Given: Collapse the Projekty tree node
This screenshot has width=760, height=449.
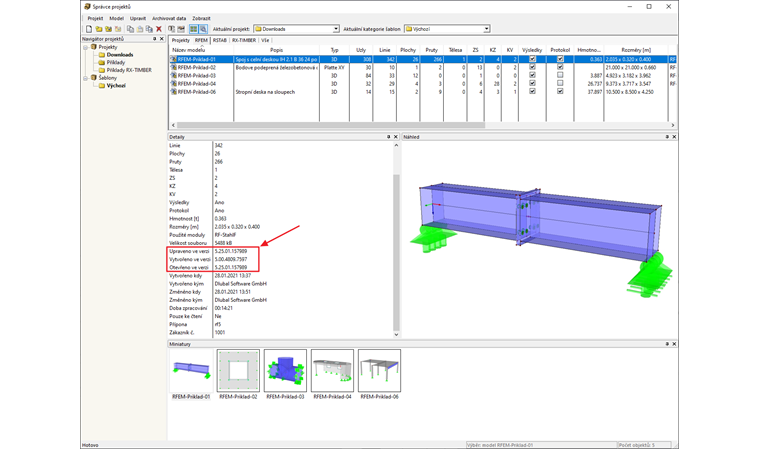Looking at the screenshot, I should point(86,47).
